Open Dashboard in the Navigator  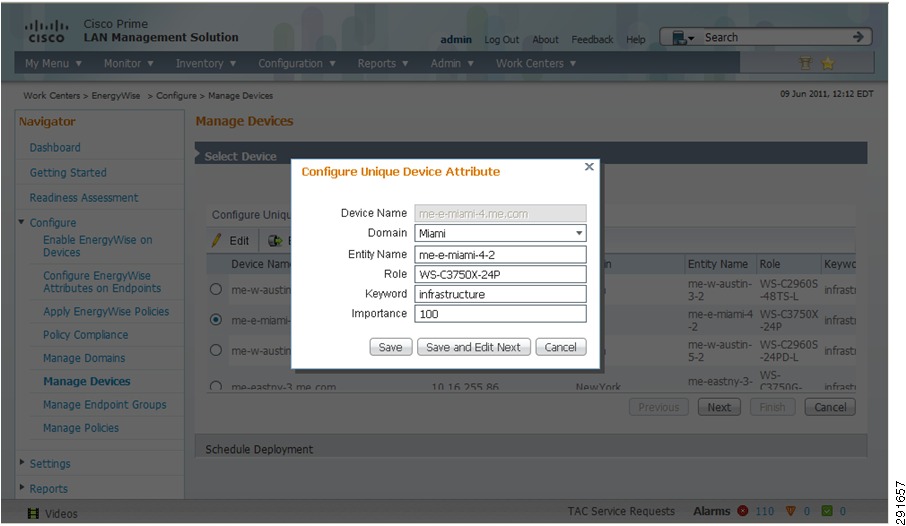55,147
